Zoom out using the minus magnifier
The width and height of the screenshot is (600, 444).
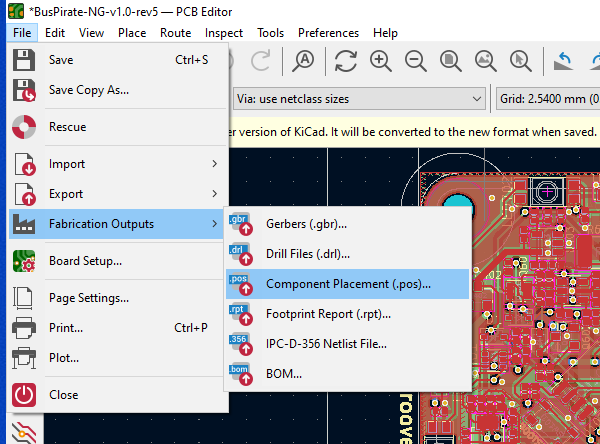[x=416, y=61]
